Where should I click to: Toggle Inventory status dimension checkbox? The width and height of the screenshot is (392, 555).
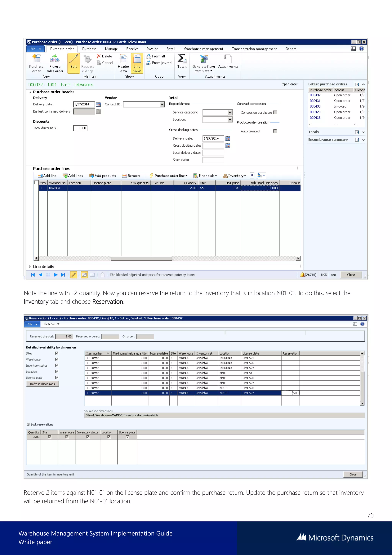coord(57,365)
